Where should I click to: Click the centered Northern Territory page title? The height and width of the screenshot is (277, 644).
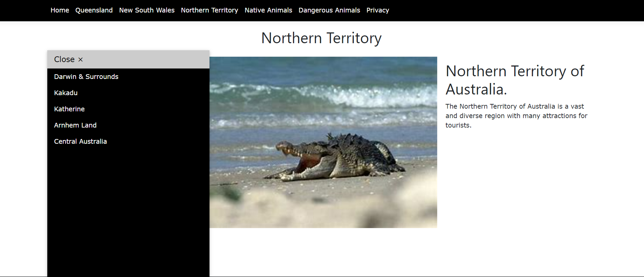[x=321, y=38]
